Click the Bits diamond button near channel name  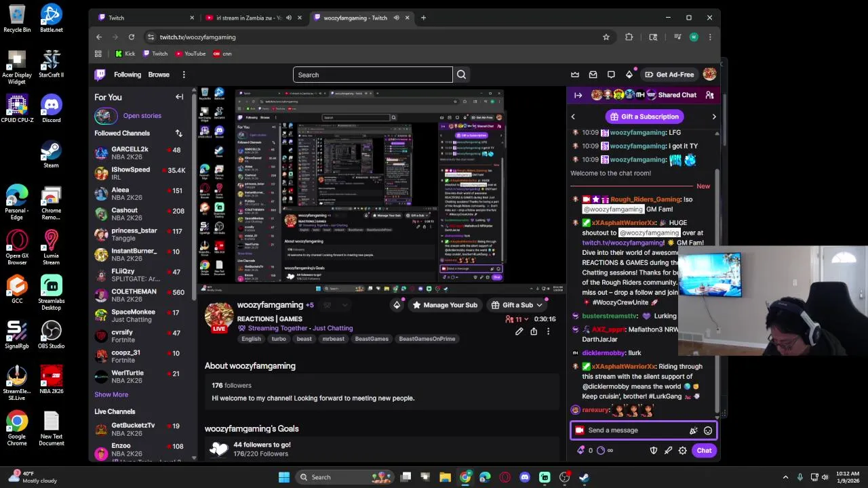pyautogui.click(x=397, y=305)
